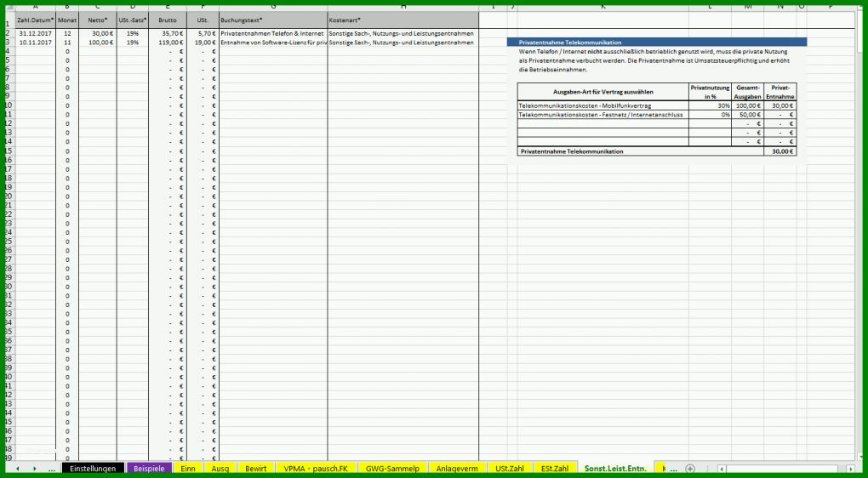Click Kostenart cell in the 31.12.2017 row
Image resolution: width=868 pixels, height=478 pixels.
[x=403, y=34]
